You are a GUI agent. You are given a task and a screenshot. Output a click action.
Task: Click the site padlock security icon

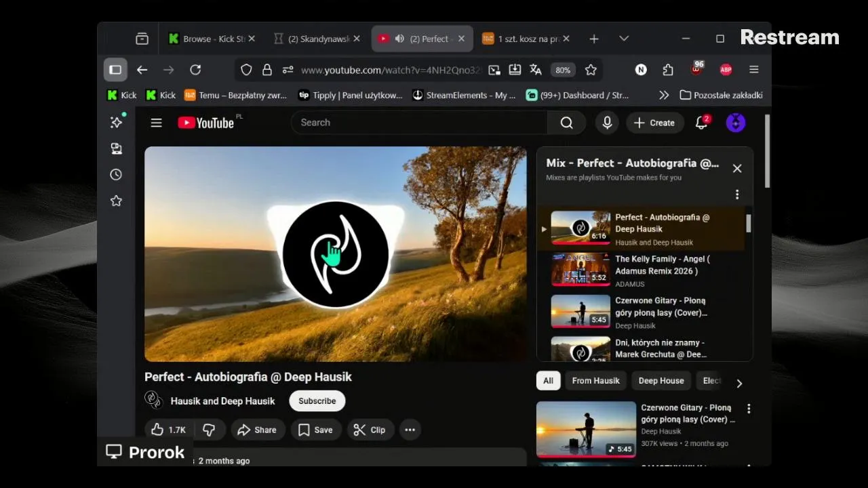click(x=267, y=70)
